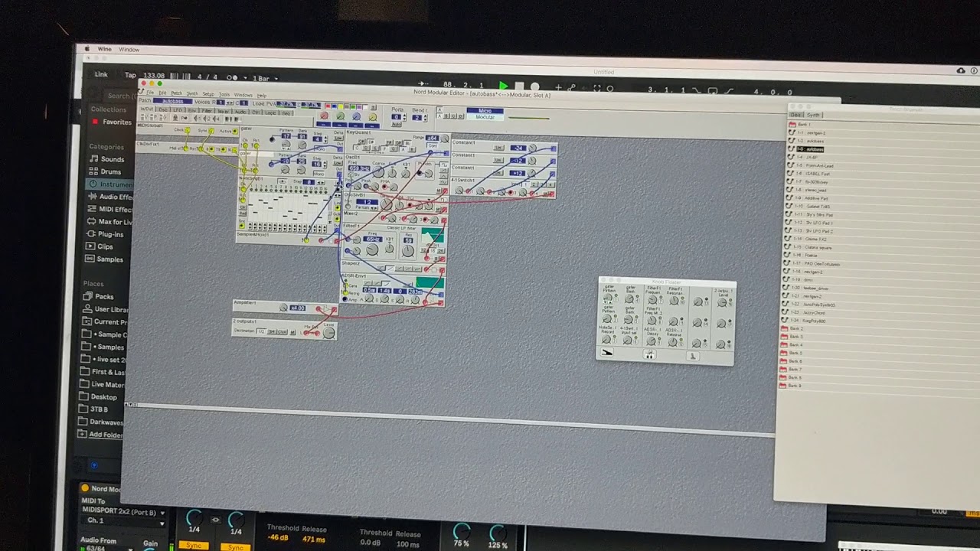The width and height of the screenshot is (980, 551).
Task: Open the 1 Bar quantization dropdown
Action: click(265, 78)
